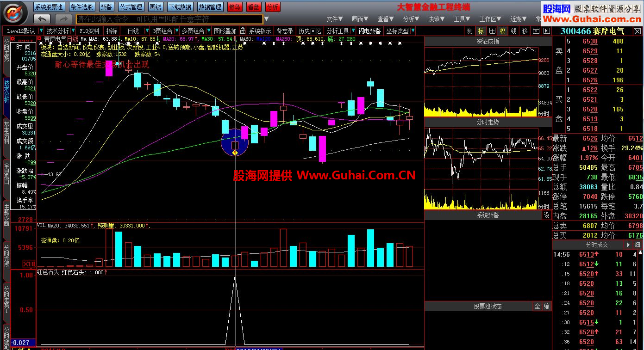This screenshot has height=350, width=644.
Task: Click the 数据管理 button
Action: tap(210, 7)
